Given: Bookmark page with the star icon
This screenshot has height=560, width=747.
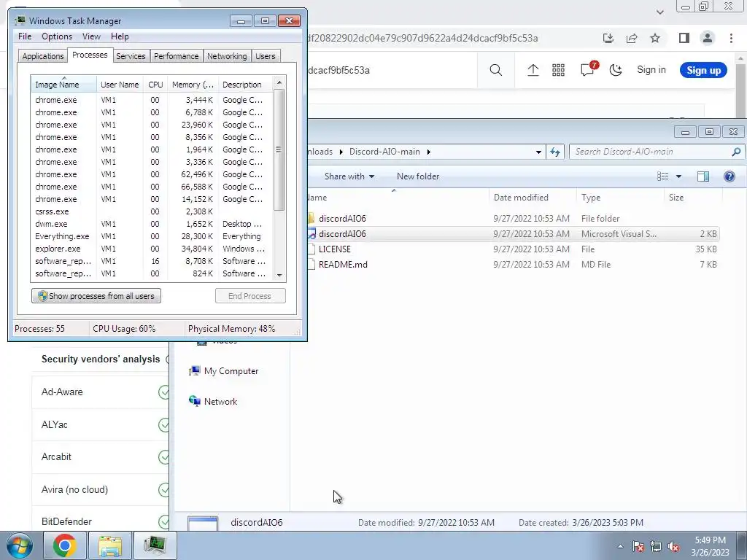Looking at the screenshot, I should coord(655,38).
